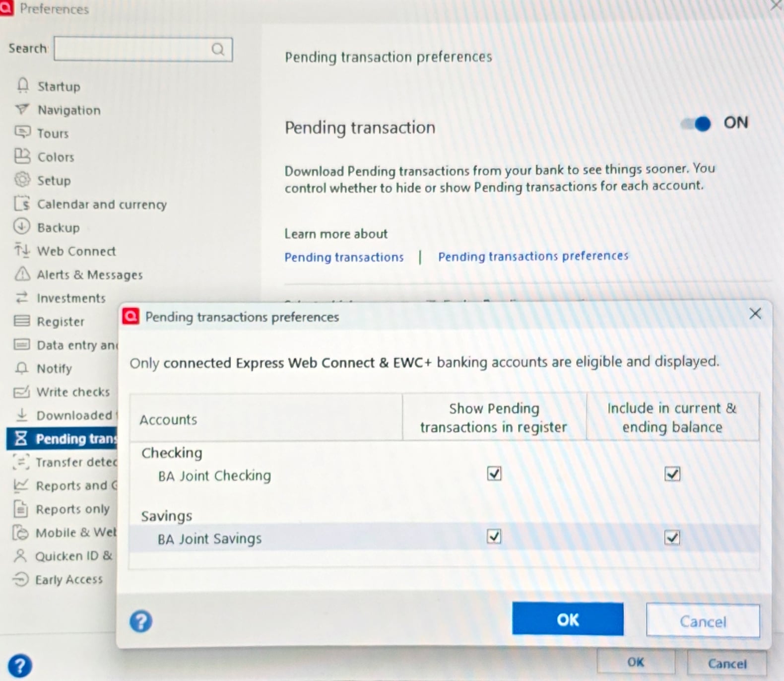Close the Pending transactions preferences dialog
Screen dimensions: 784x681
click(x=755, y=314)
